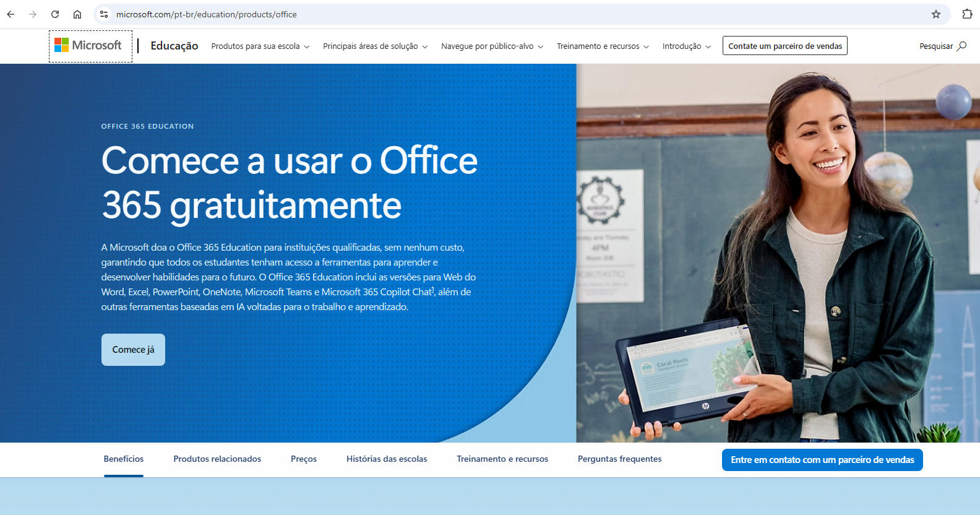Expand the Navegue por público-alvo menu
Image resolution: width=980 pixels, height=515 pixels.
pos(492,46)
